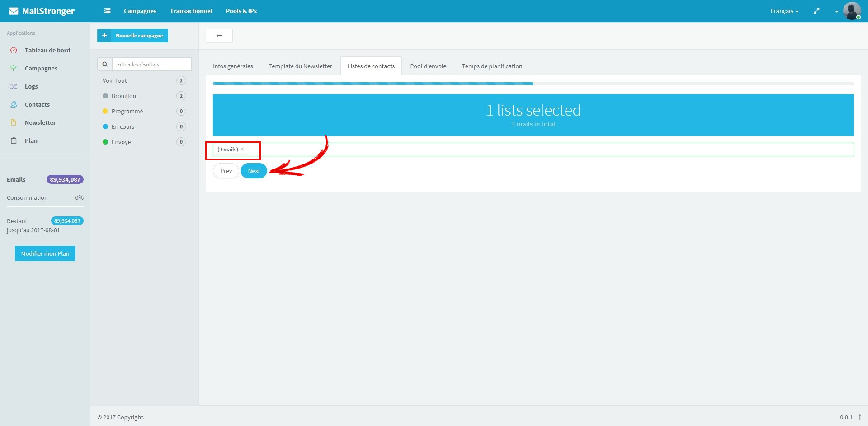Screen dimensions: 868x426
Task: Open the Campagnes top menu
Action: (x=140, y=11)
